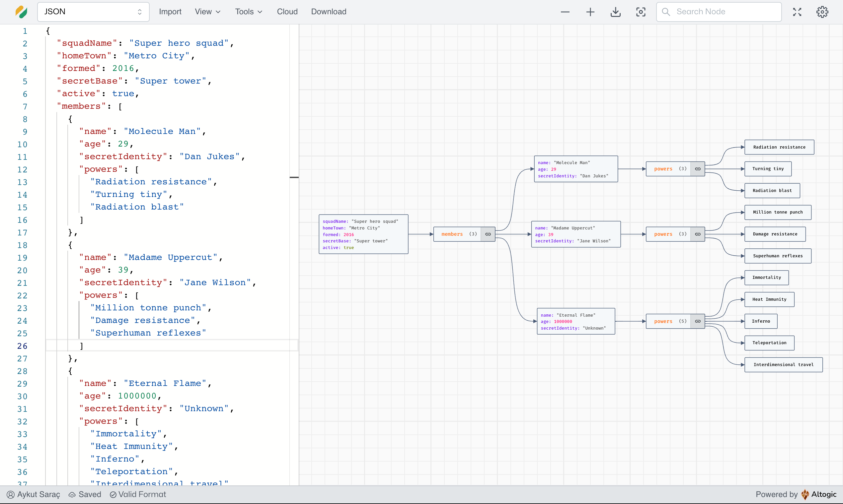Click the Radiation blast node
The height and width of the screenshot is (504, 843).
pyautogui.click(x=772, y=191)
